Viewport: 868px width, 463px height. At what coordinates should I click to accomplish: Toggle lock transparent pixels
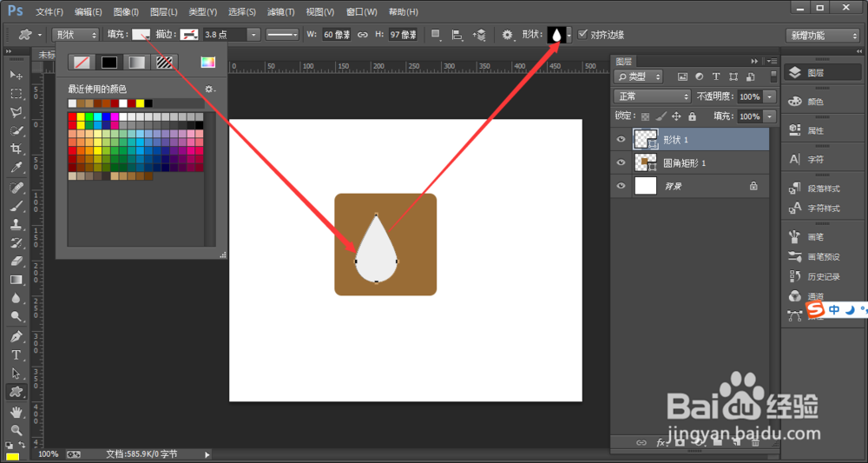point(646,117)
